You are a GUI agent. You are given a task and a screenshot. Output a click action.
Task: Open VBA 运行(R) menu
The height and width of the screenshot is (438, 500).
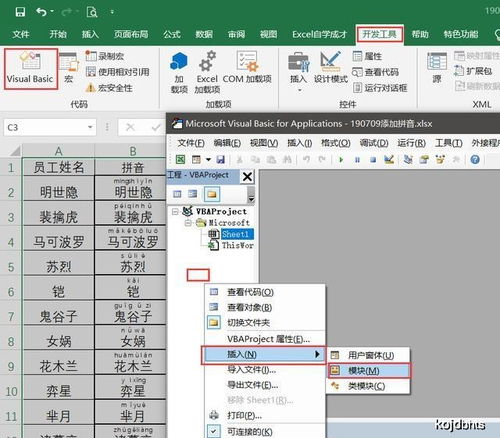411,143
